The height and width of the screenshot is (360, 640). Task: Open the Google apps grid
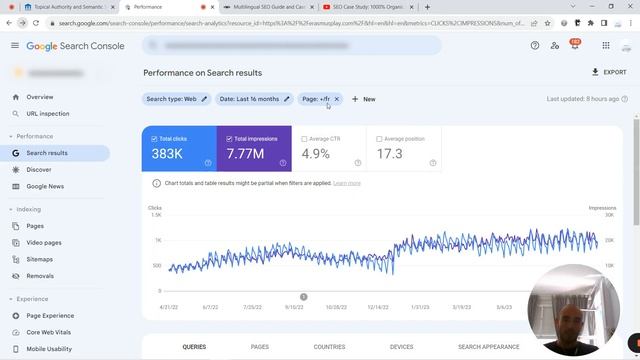[606, 46]
